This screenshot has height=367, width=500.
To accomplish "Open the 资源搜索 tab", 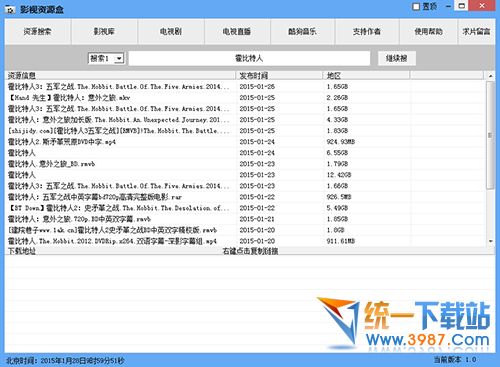I will pos(38,32).
